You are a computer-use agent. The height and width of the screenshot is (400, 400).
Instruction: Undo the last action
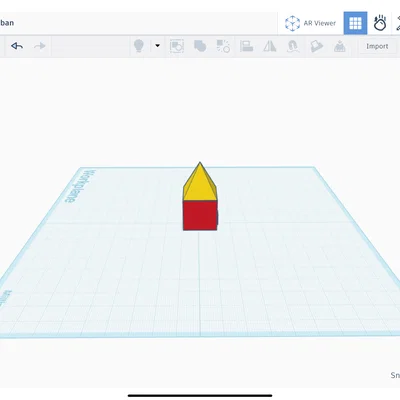(17, 46)
